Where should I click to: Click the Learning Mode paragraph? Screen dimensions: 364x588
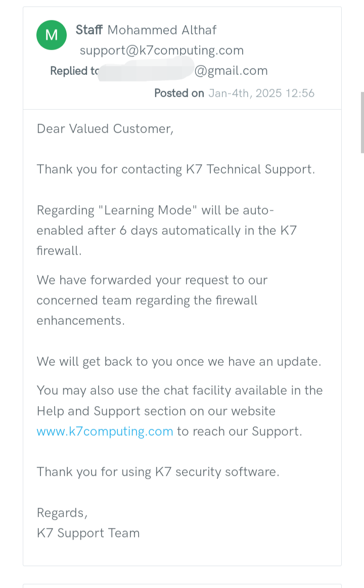tap(167, 230)
